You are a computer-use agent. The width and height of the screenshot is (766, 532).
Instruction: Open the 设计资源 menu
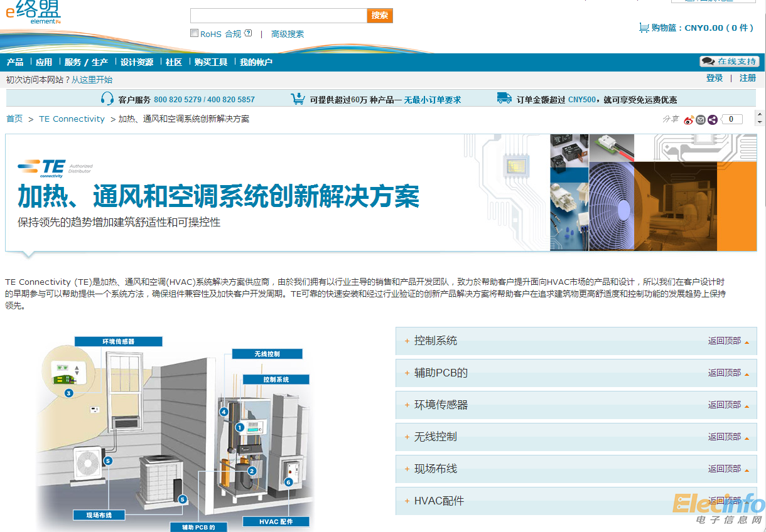pyautogui.click(x=137, y=62)
